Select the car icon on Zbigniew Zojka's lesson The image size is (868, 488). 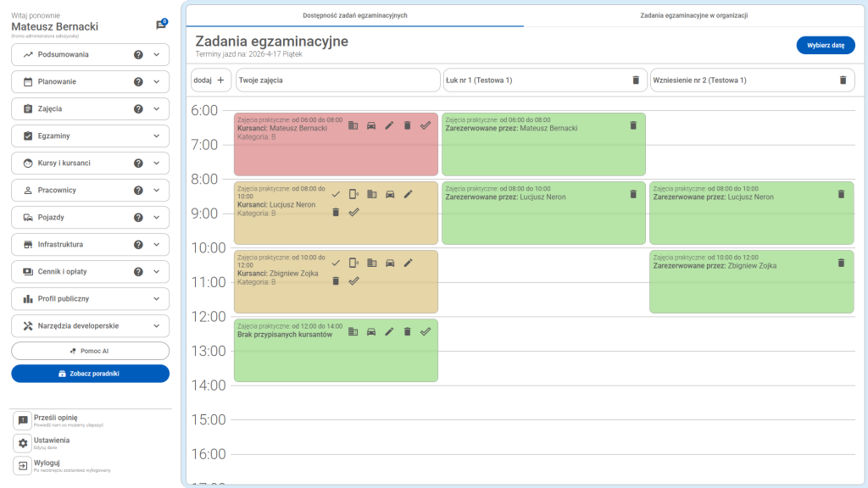pos(390,263)
